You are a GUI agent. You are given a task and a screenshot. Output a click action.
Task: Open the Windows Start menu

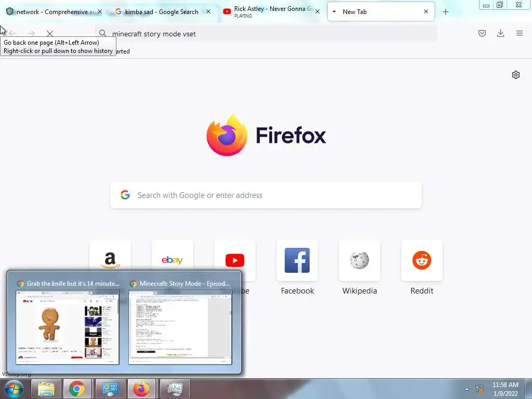tap(14, 389)
